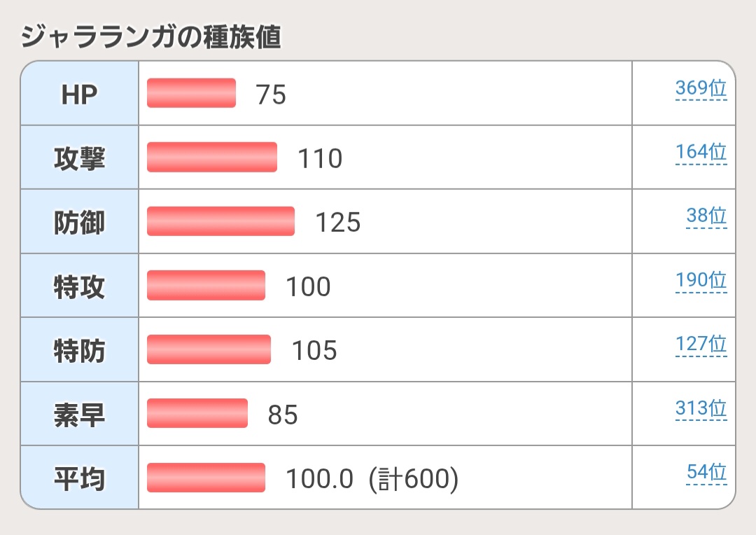
Task: Click the red 防御 stat bar
Action: tap(220, 221)
